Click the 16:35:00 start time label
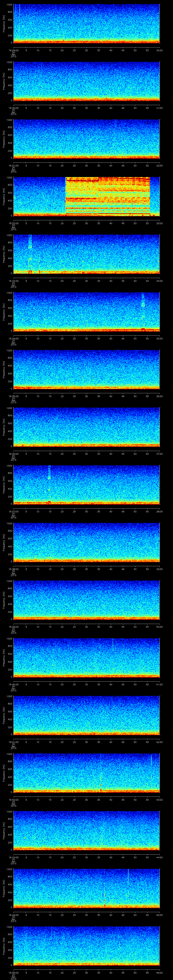This screenshot has height=980, width=173. tap(13, 396)
